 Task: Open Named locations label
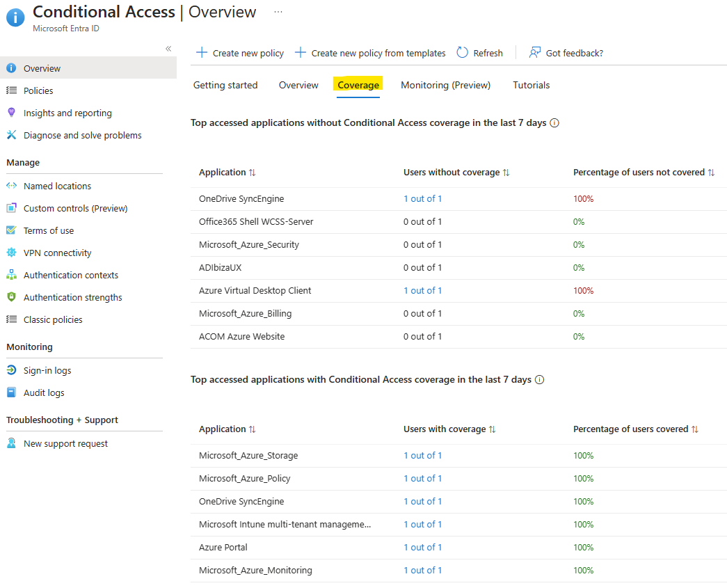pyautogui.click(x=58, y=186)
